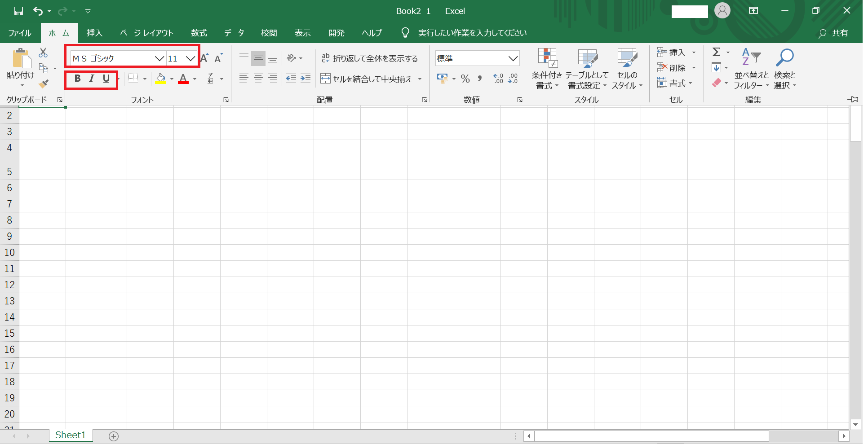Click the cell borders icon

[133, 79]
